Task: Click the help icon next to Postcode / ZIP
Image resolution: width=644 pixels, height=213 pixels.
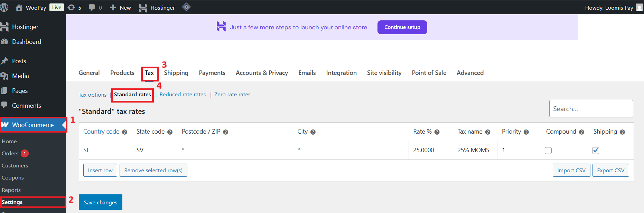Action: coord(225,132)
